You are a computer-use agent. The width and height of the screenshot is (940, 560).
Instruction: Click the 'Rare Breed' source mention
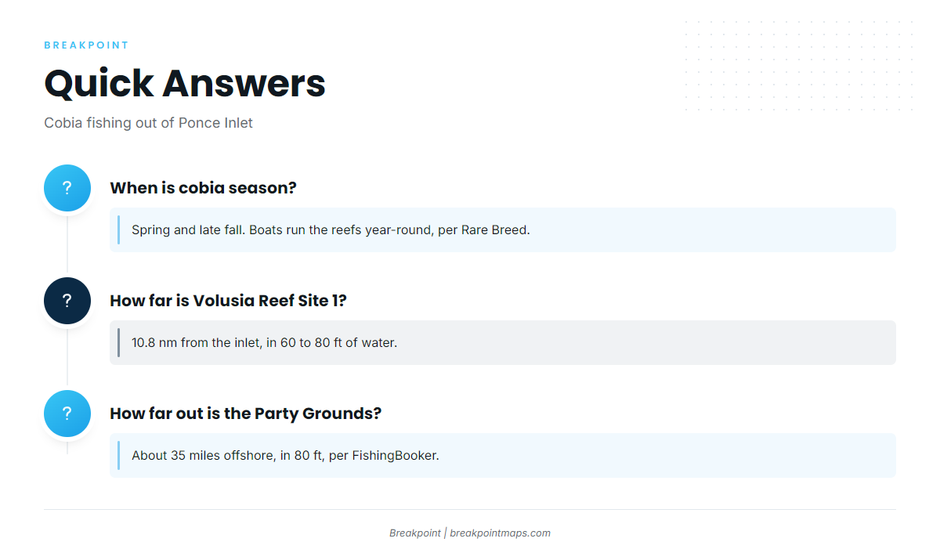tap(495, 229)
